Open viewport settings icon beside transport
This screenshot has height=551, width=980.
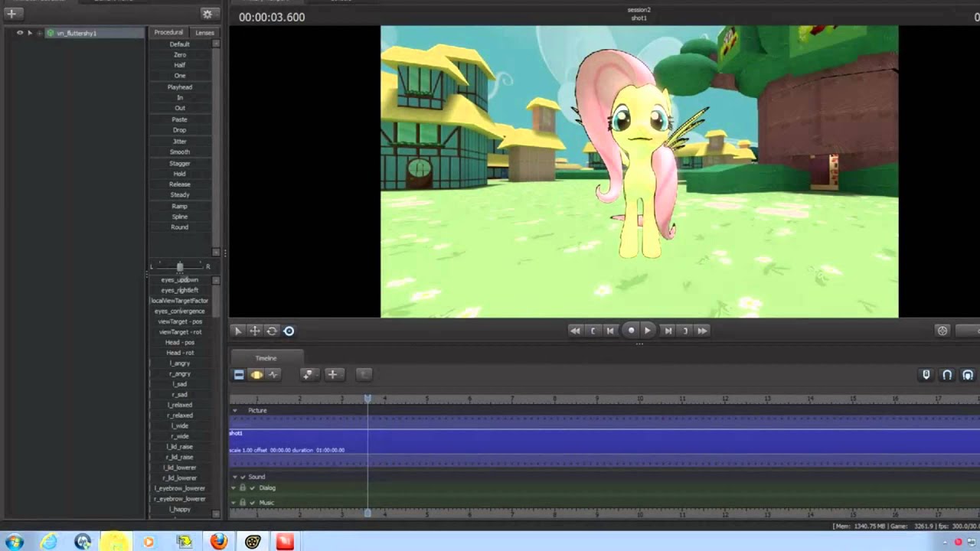(x=942, y=331)
